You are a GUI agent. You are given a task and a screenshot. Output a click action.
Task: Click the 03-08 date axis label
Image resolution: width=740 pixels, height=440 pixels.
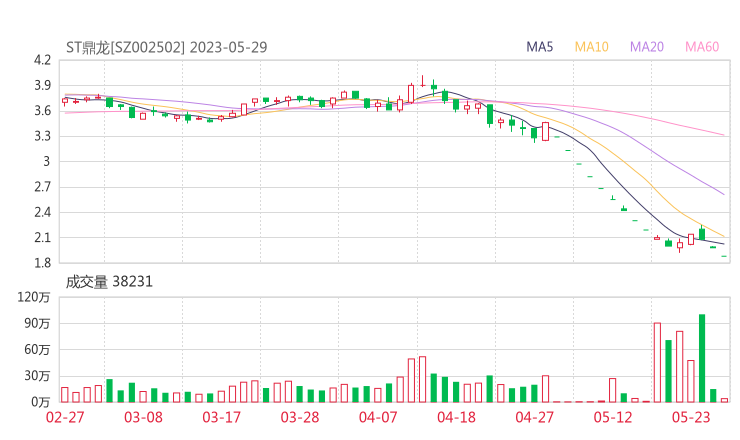pos(143,417)
